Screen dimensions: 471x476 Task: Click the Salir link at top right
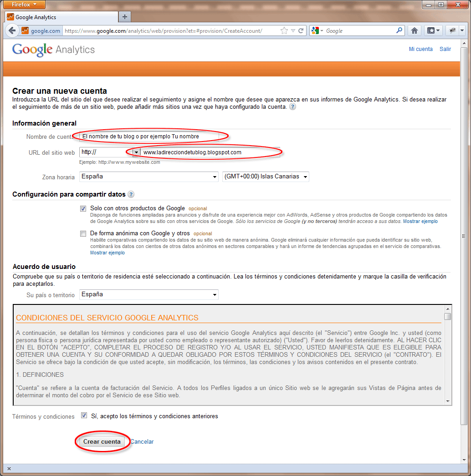(445, 49)
